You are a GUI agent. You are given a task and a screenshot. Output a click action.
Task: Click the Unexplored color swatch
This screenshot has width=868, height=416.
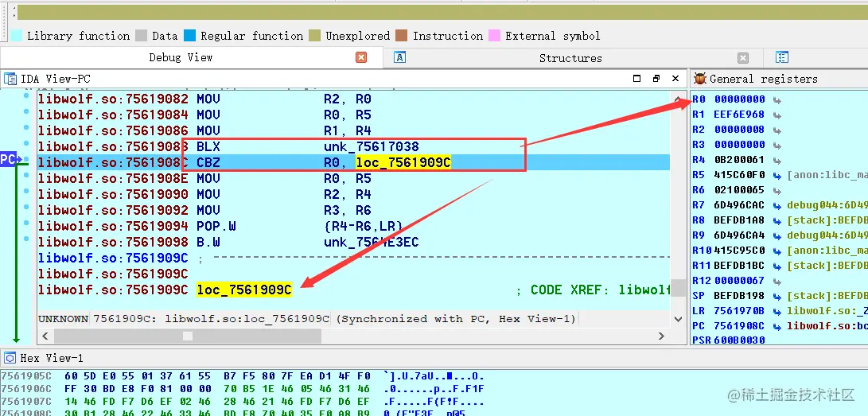[315, 36]
